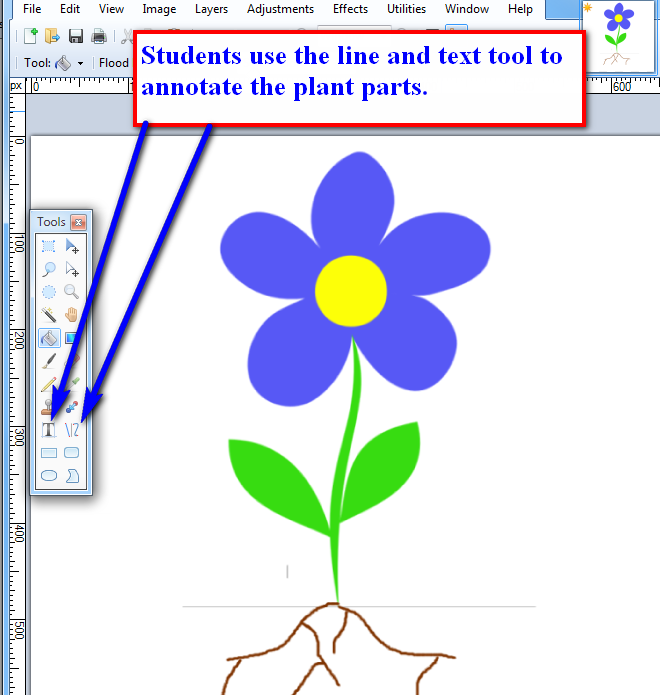Open the Adjustments menu
The height and width of the screenshot is (695, 660).
click(x=280, y=9)
